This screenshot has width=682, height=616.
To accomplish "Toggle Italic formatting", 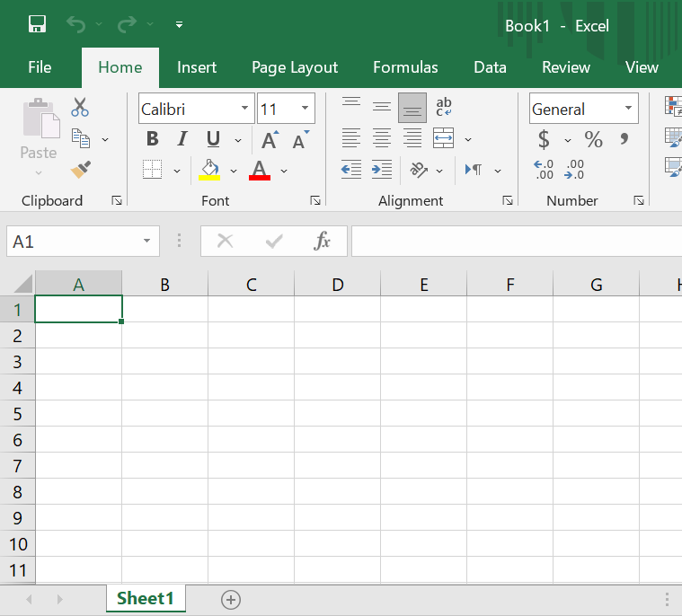I will click(x=182, y=139).
